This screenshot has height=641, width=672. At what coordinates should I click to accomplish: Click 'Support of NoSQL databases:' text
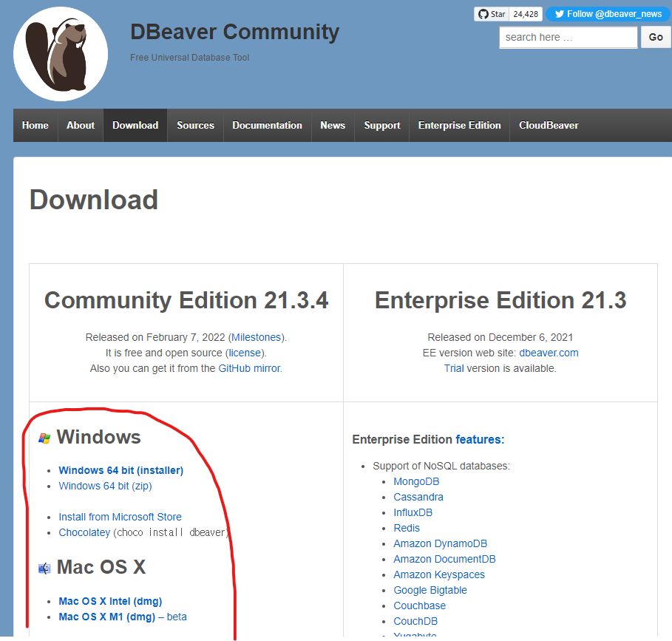441,467
